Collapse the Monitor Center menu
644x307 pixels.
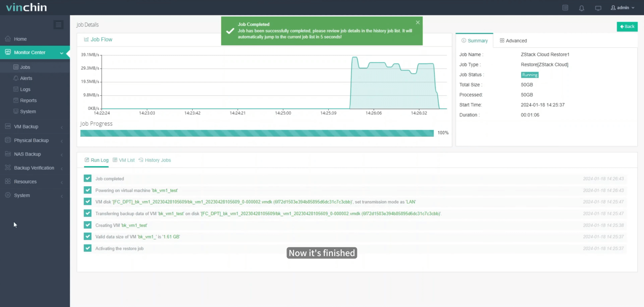(x=62, y=53)
